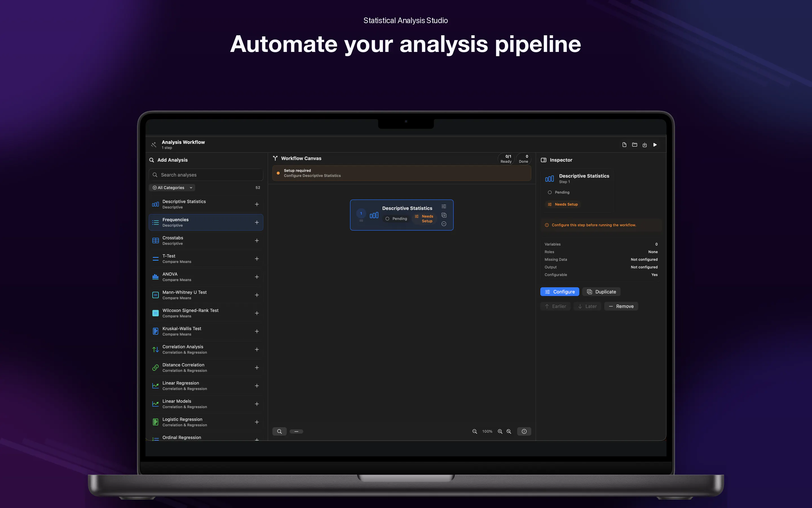Select Wilcoxon Signed-Rank Test row
Image resolution: width=812 pixels, height=508 pixels.
tap(206, 313)
